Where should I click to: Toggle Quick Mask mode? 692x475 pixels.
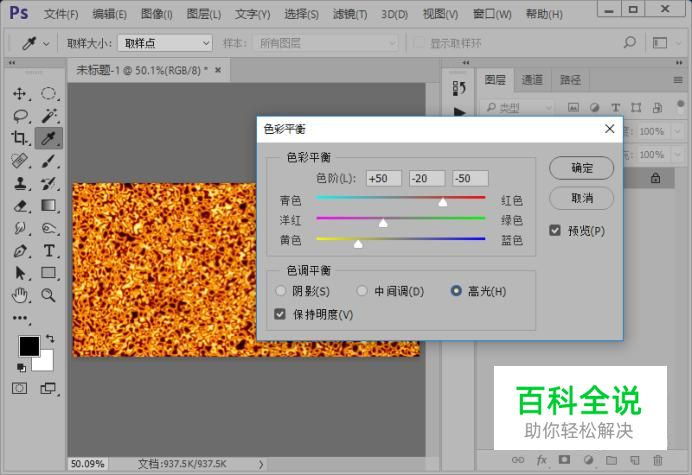(x=19, y=388)
